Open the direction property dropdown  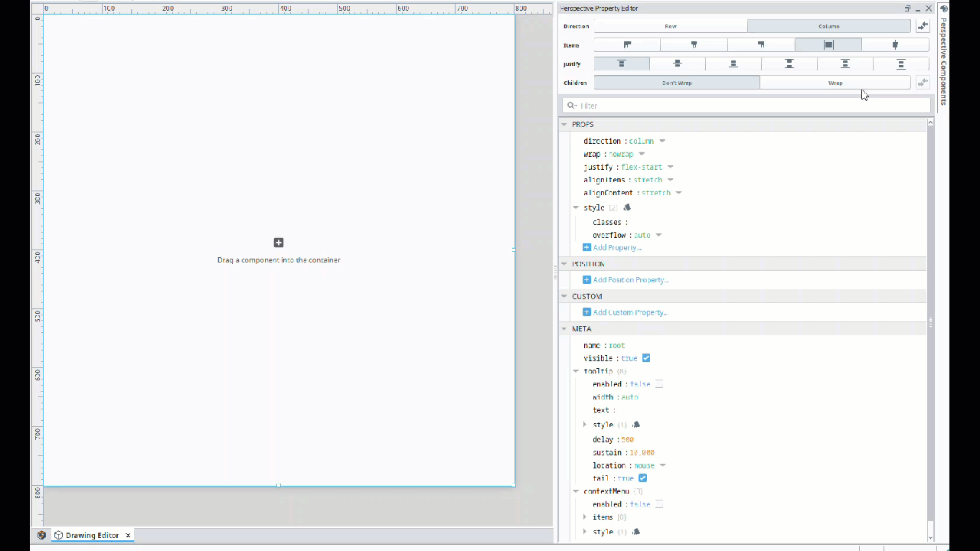(x=662, y=142)
